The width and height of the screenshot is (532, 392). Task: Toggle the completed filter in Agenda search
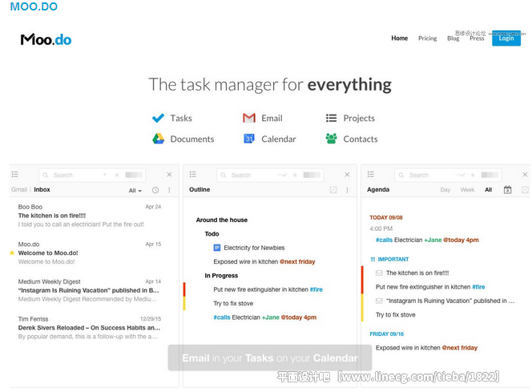point(461,175)
